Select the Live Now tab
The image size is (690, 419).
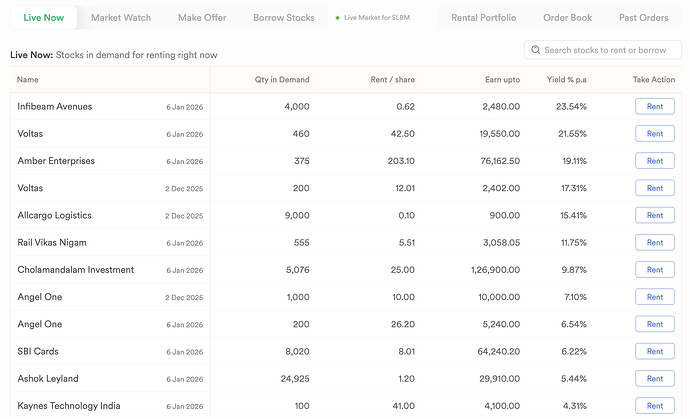[43, 18]
